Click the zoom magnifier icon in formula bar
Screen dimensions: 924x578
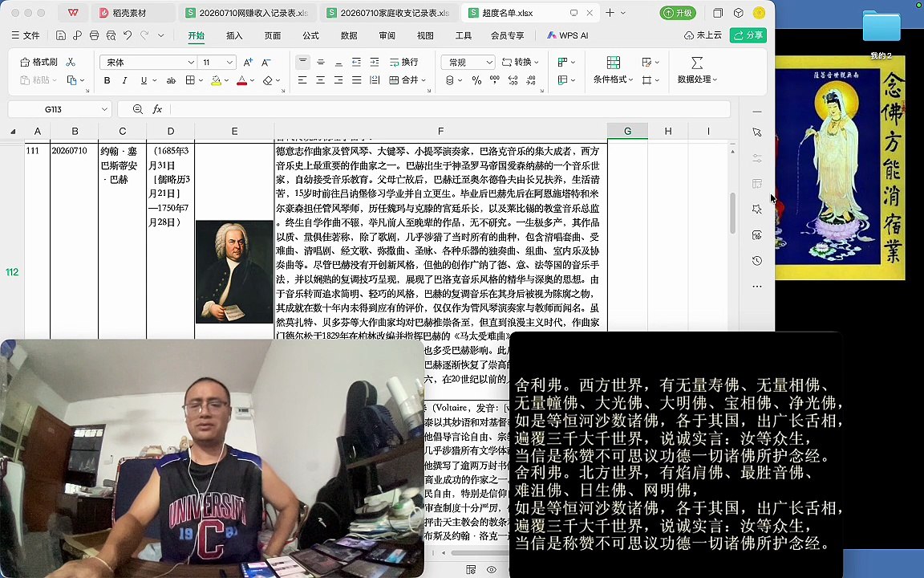137,109
